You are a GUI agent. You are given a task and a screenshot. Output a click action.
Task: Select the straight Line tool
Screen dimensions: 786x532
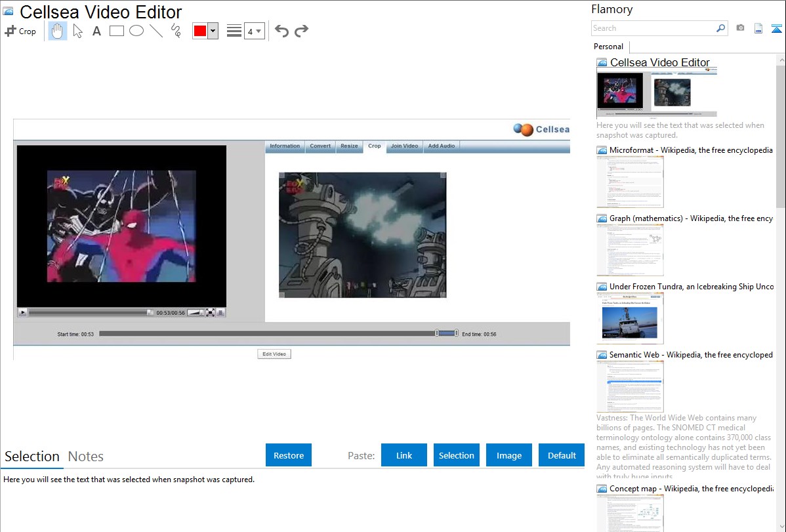coord(156,31)
